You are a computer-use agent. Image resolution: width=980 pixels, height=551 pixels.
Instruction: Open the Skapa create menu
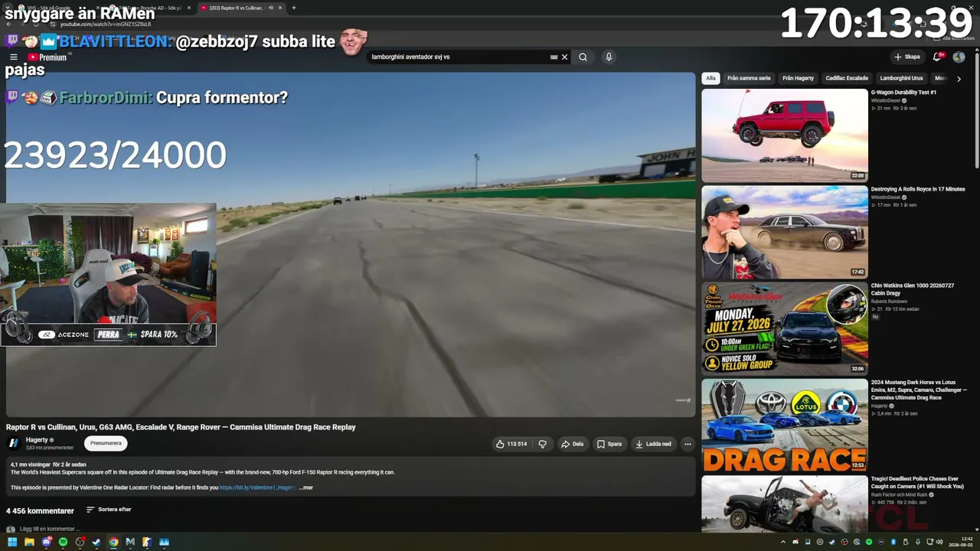click(907, 57)
